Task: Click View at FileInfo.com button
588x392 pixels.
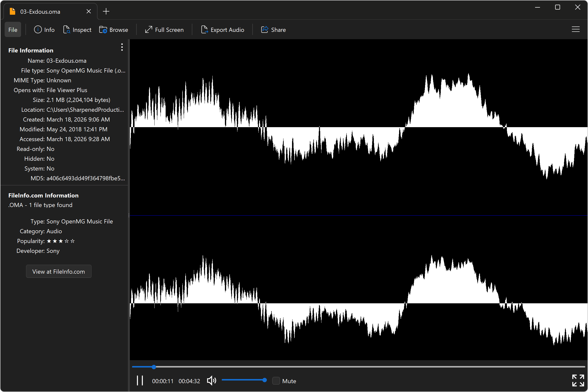Action: (x=59, y=271)
